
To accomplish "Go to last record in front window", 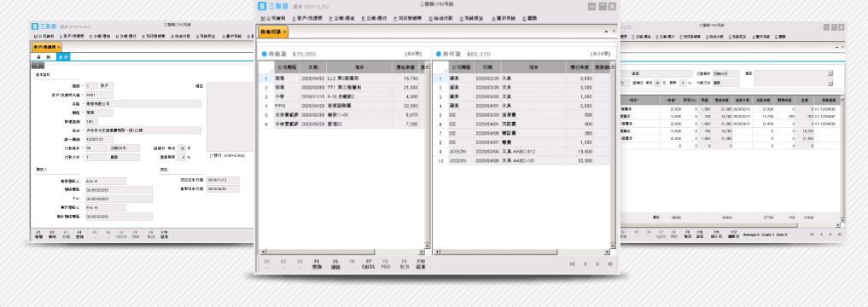I will point(610,264).
